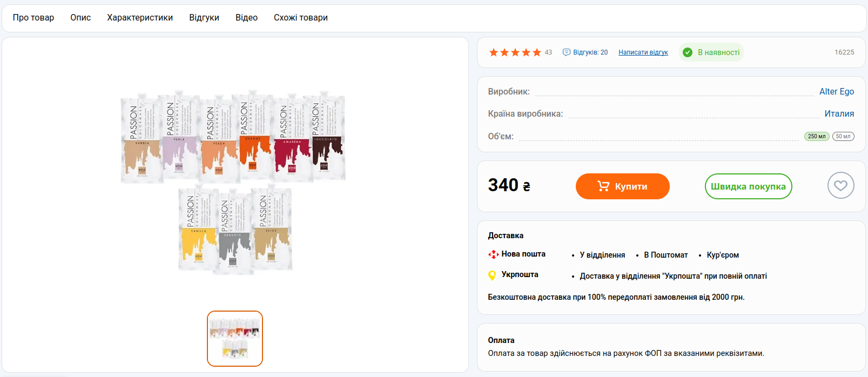The width and height of the screenshot is (868, 377).
Task: Add product to wishlist with heart icon
Action: click(x=840, y=186)
